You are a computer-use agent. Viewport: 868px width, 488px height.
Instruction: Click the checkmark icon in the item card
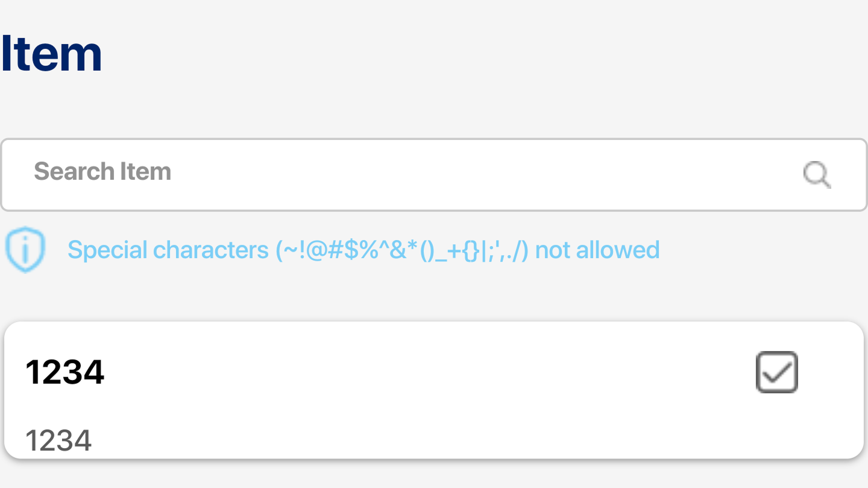[x=777, y=372]
